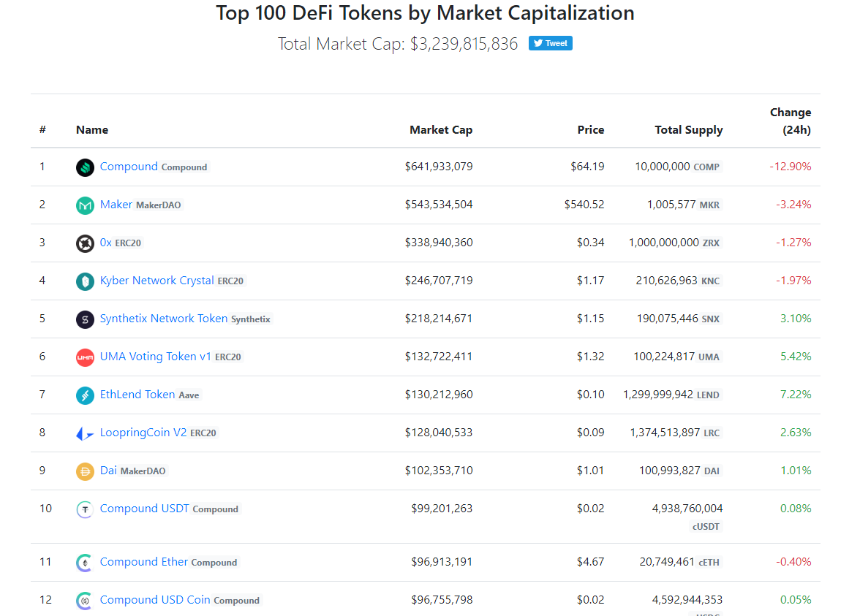Open the Maker token link

click(116, 205)
